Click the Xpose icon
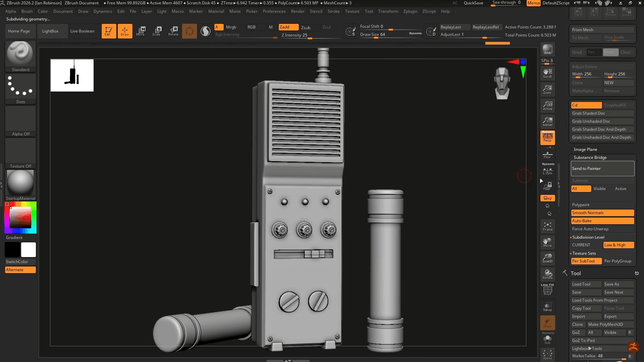The width and height of the screenshot is (644, 362). [547, 355]
